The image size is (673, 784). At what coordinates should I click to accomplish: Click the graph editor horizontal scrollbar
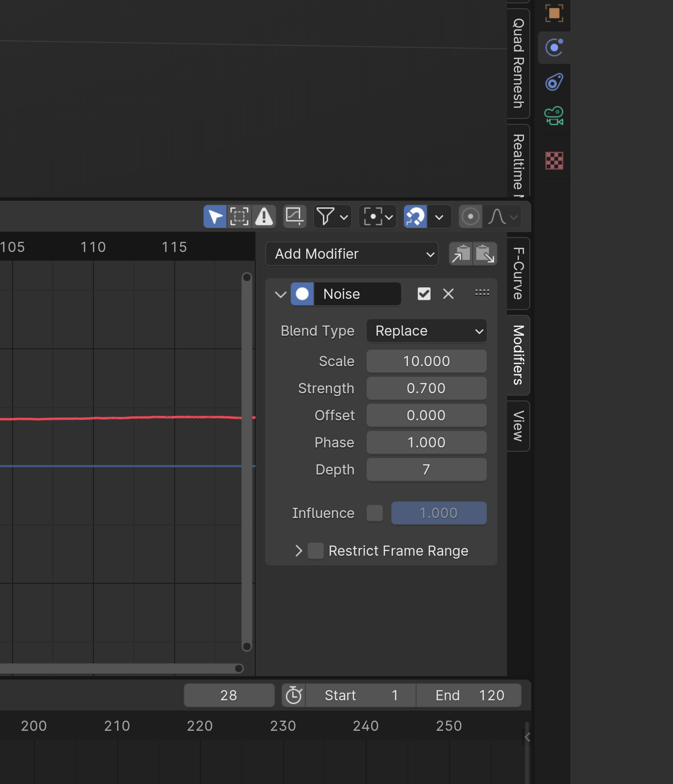tap(121, 668)
